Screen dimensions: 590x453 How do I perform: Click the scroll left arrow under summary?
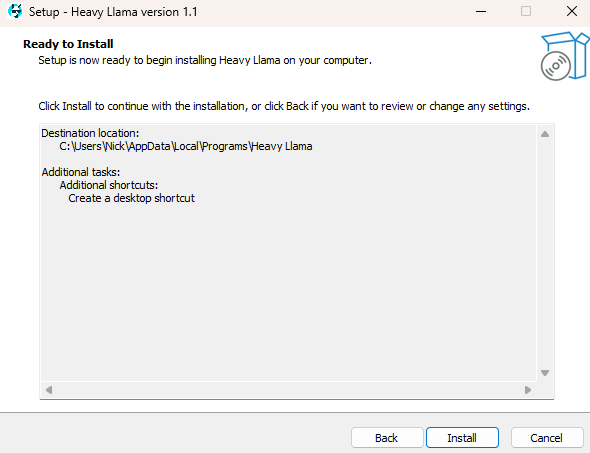49,390
